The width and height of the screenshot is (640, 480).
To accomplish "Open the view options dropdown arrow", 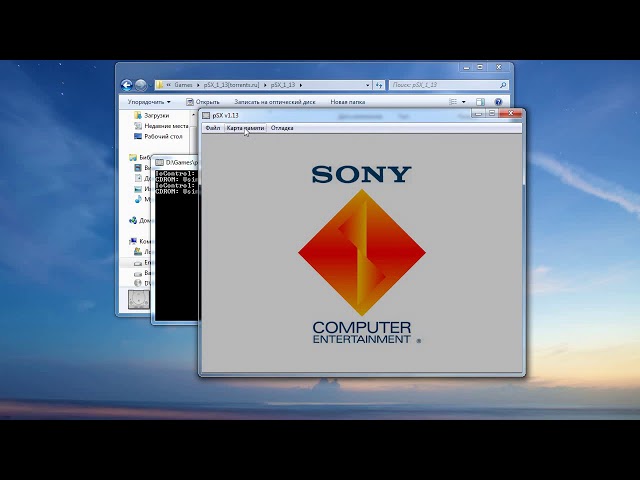I will tap(464, 102).
